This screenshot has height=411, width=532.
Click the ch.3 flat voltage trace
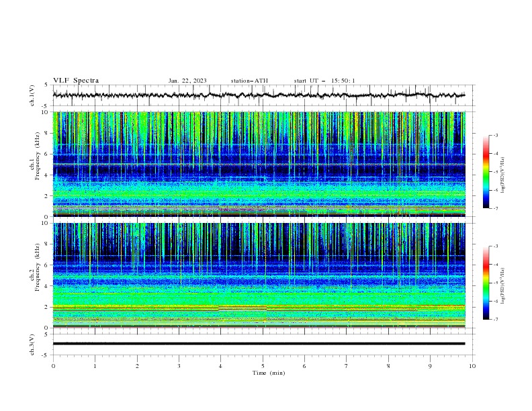[x=259, y=344]
